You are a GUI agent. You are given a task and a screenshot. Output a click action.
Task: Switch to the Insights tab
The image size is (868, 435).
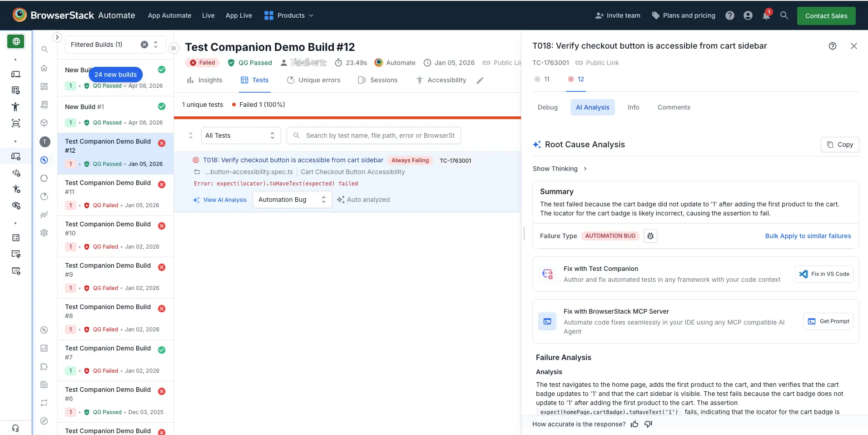[x=204, y=80]
